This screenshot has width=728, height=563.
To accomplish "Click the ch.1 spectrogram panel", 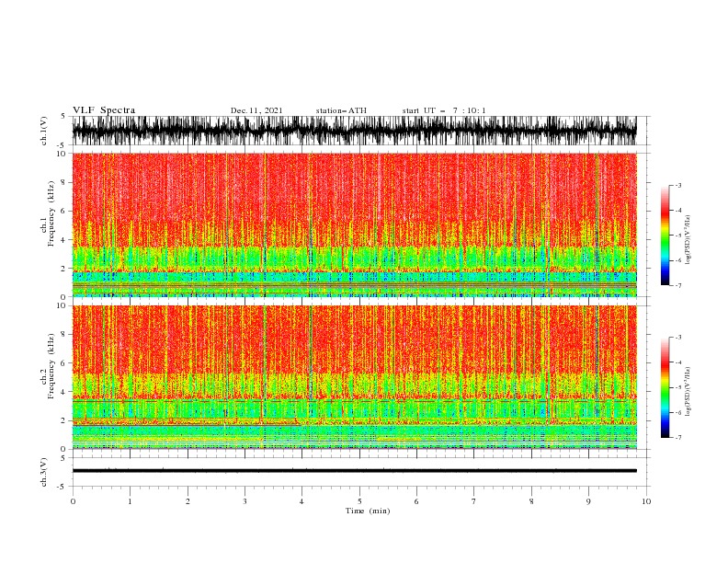I will pyautogui.click(x=355, y=224).
